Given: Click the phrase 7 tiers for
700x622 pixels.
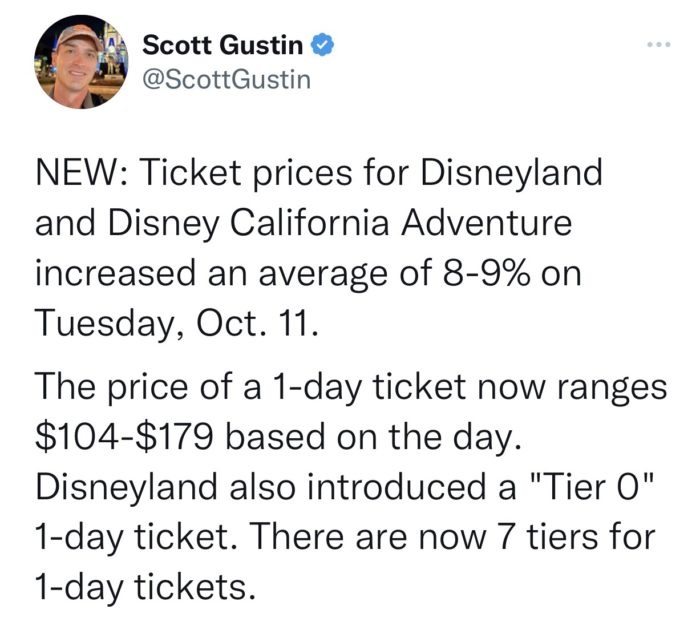Looking at the screenshot, I should (x=576, y=537).
